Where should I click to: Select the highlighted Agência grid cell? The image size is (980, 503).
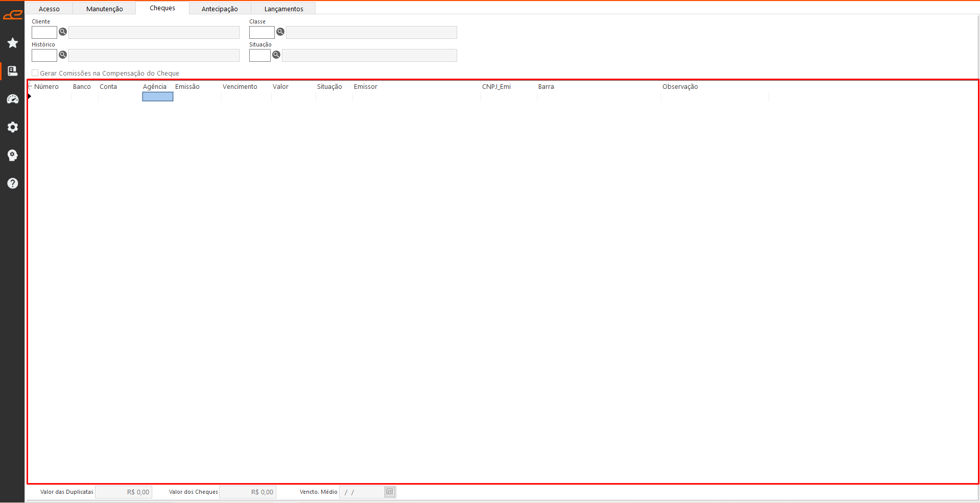point(158,97)
